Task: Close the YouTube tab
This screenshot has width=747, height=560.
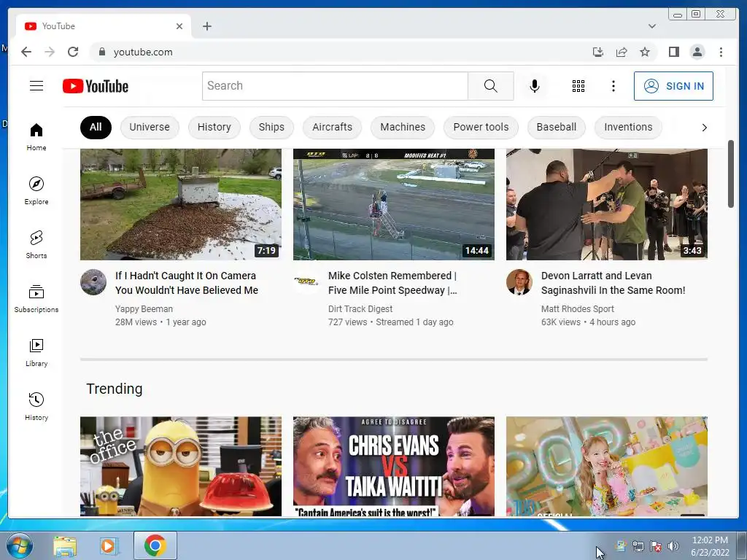Action: [179, 26]
